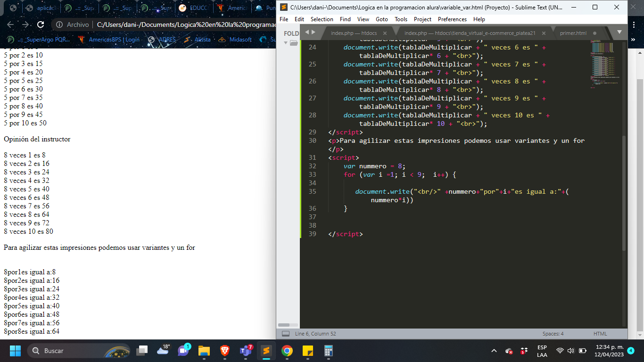Open the Selection menu
This screenshot has height=362, width=644.
coord(322,19)
